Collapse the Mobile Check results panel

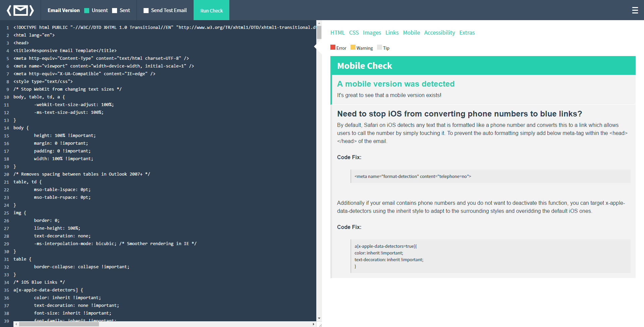coord(365,66)
